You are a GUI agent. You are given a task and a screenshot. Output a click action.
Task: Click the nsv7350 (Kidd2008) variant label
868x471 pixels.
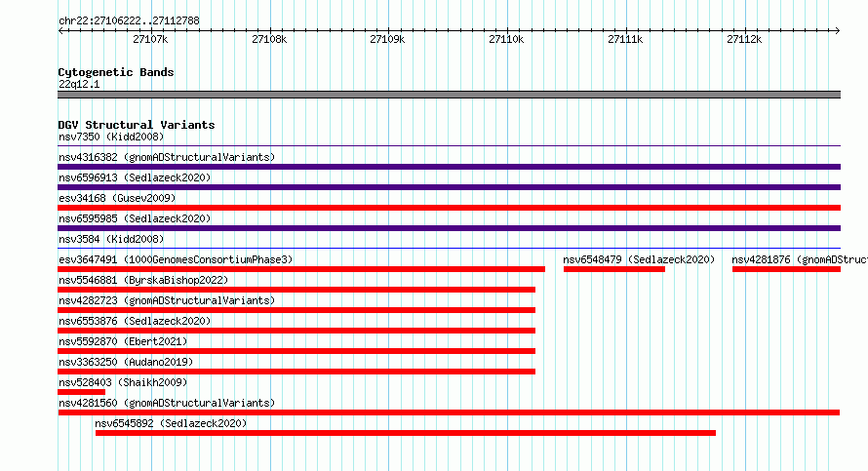pos(111,137)
